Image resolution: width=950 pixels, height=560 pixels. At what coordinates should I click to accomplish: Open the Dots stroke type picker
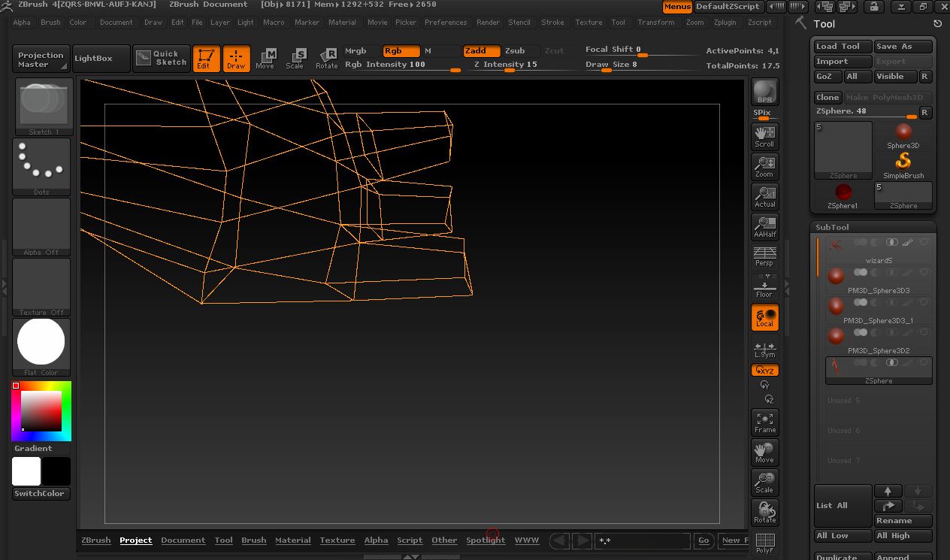(41, 166)
